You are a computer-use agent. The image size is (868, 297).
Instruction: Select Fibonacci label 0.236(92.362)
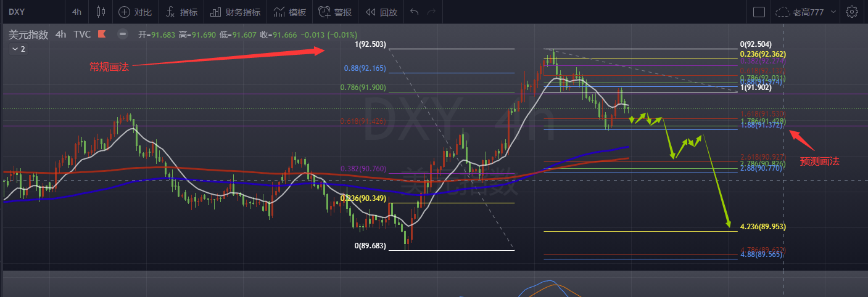[x=762, y=54]
